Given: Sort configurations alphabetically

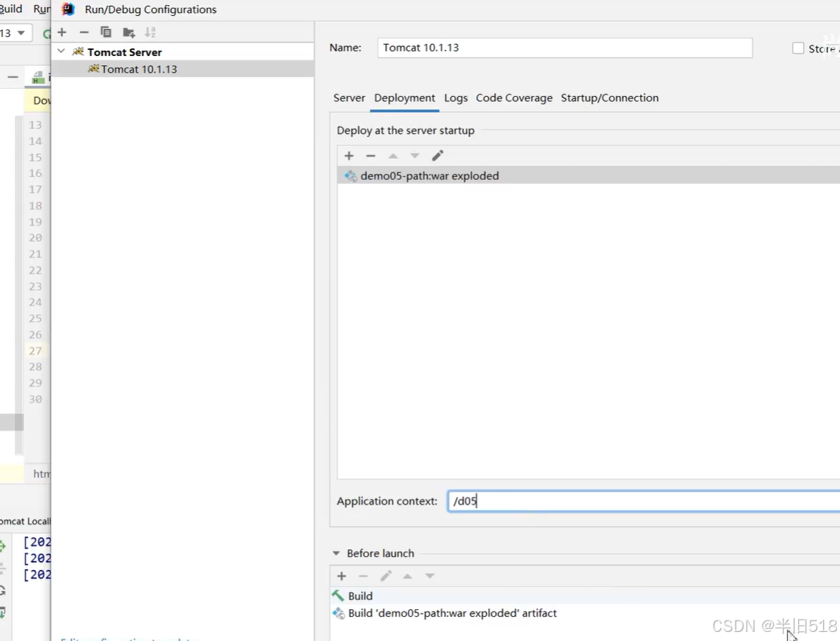Looking at the screenshot, I should point(151,32).
